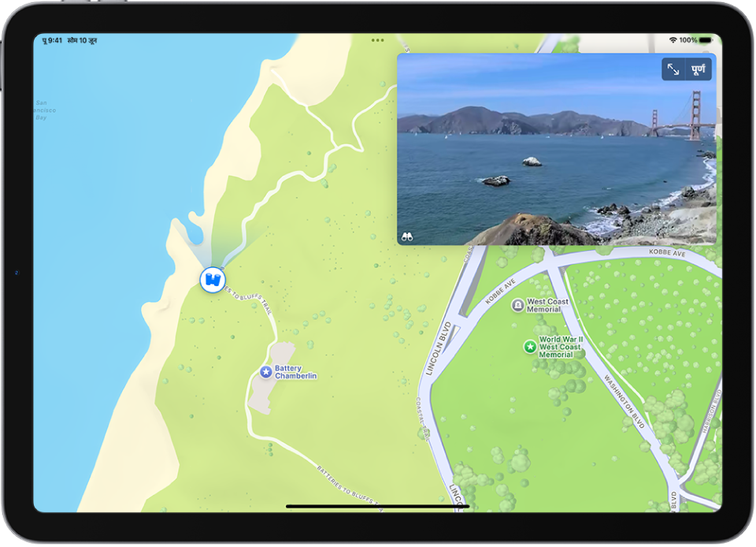This screenshot has height=547, width=756.
Task: Tap the battery indicator in status bar
Action: tap(706, 40)
